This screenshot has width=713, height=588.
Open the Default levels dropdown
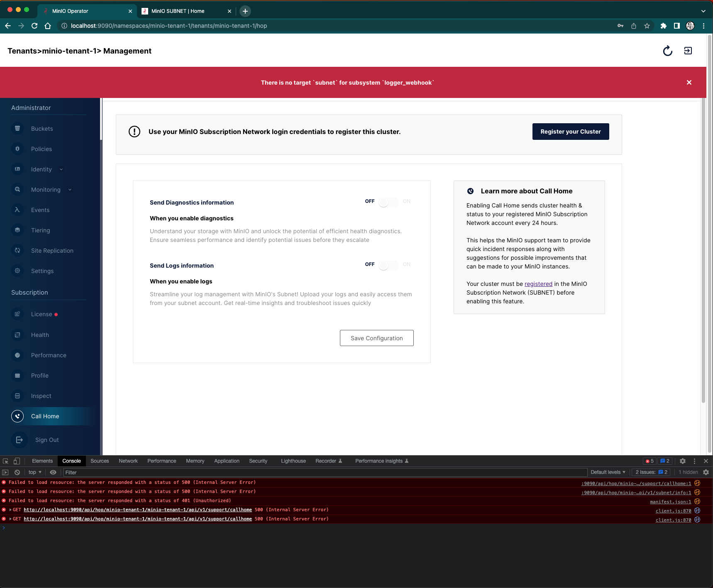pyautogui.click(x=608, y=472)
